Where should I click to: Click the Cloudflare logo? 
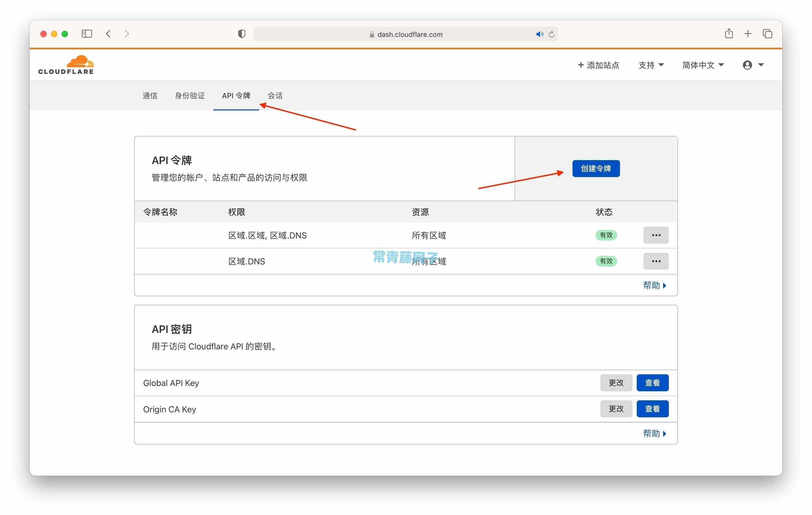(66, 65)
